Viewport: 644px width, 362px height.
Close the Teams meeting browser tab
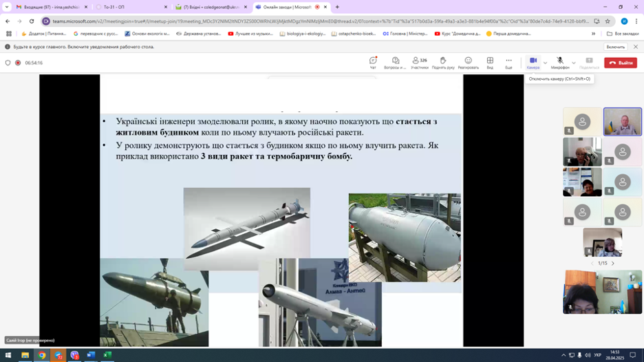pos(325,7)
